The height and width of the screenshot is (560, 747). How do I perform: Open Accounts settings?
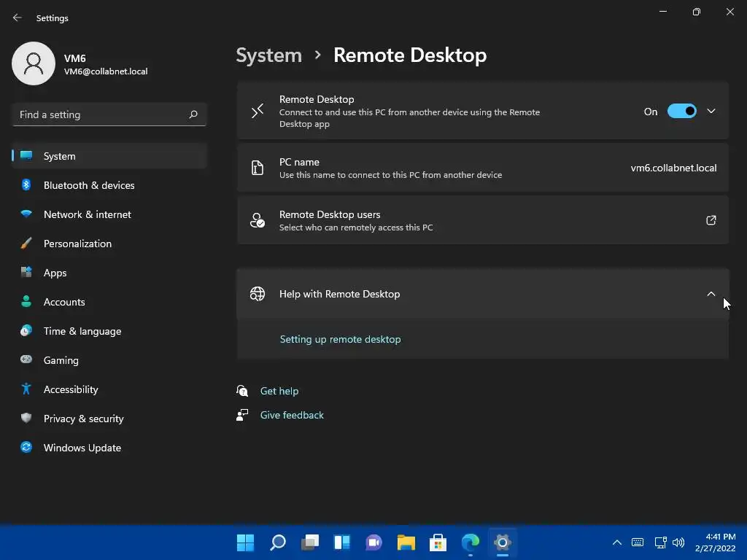109,301
